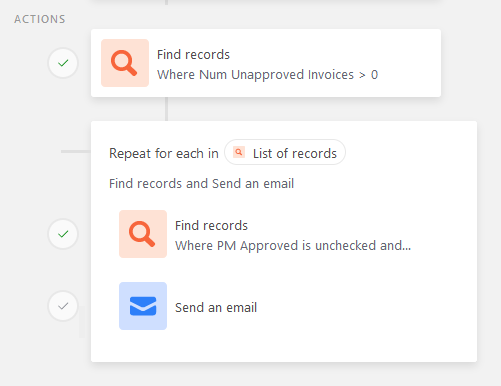
Task: Select the 'Where Num Unapproved Invoices > 0' condition
Action: tap(267, 75)
